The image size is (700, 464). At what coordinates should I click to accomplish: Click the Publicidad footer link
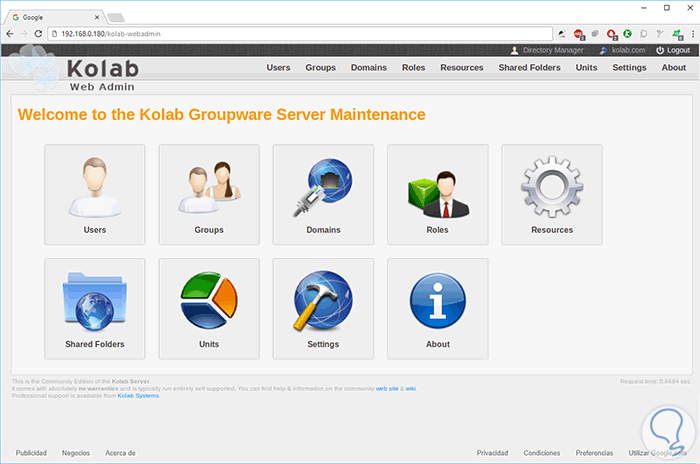click(31, 453)
